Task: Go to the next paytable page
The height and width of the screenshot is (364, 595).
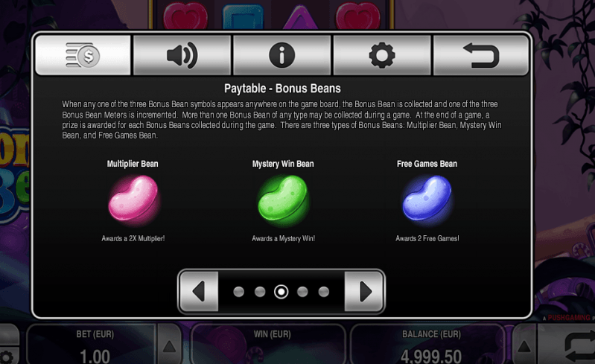Action: coord(364,291)
